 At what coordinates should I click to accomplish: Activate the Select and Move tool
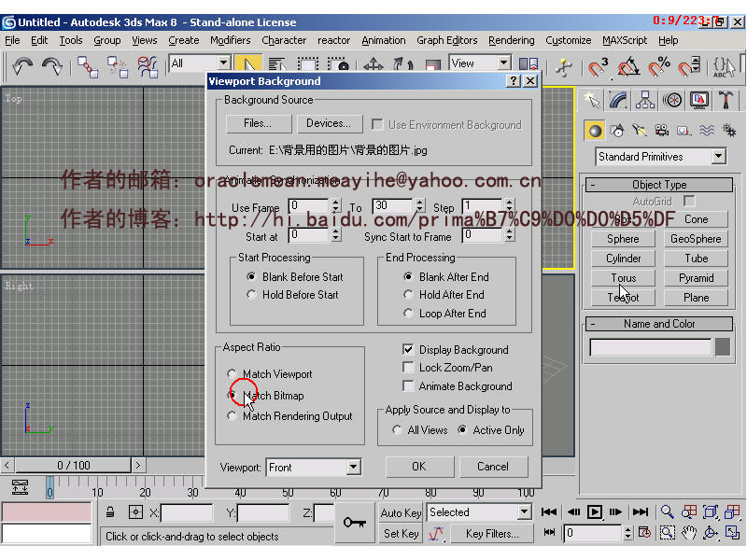point(373,65)
